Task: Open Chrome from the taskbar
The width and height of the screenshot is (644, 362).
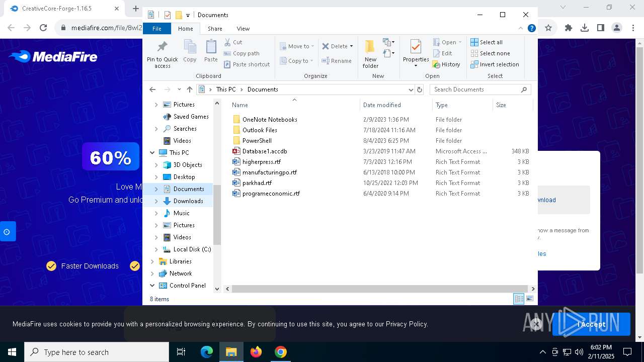Action: point(281,352)
